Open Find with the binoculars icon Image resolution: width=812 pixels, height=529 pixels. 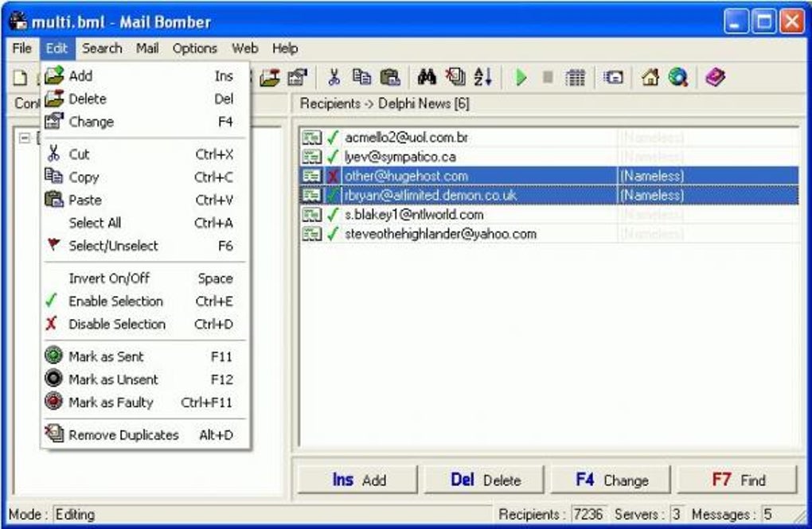click(x=427, y=78)
